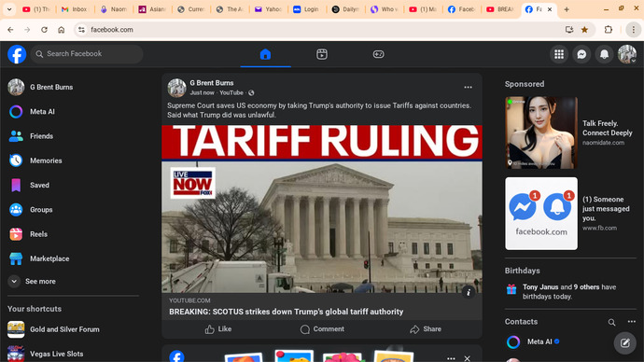View site information icon in address bar
This screenshot has width=644, height=362.
click(82, 30)
